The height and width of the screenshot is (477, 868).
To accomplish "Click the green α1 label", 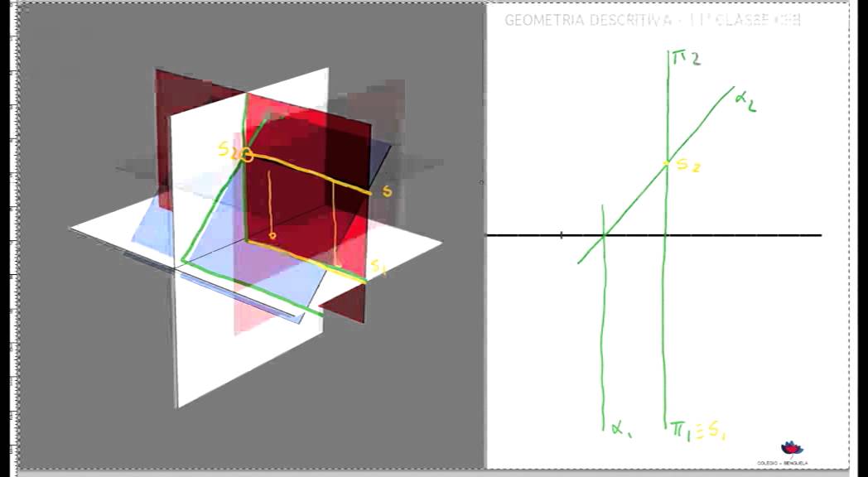I will (622, 428).
